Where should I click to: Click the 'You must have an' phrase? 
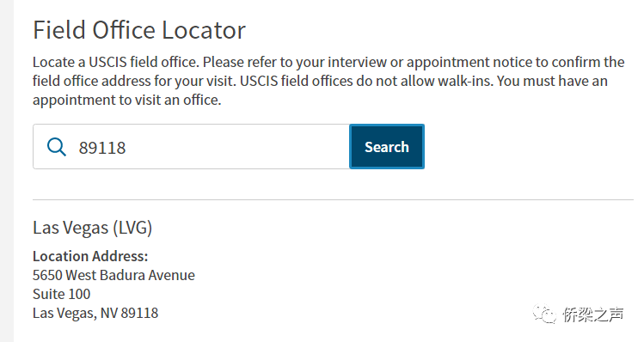[x=552, y=81]
